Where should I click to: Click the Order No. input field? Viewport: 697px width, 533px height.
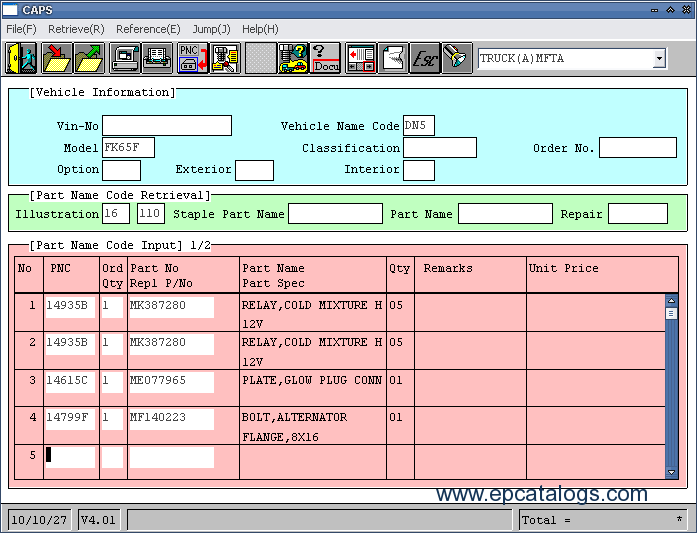(x=637, y=148)
